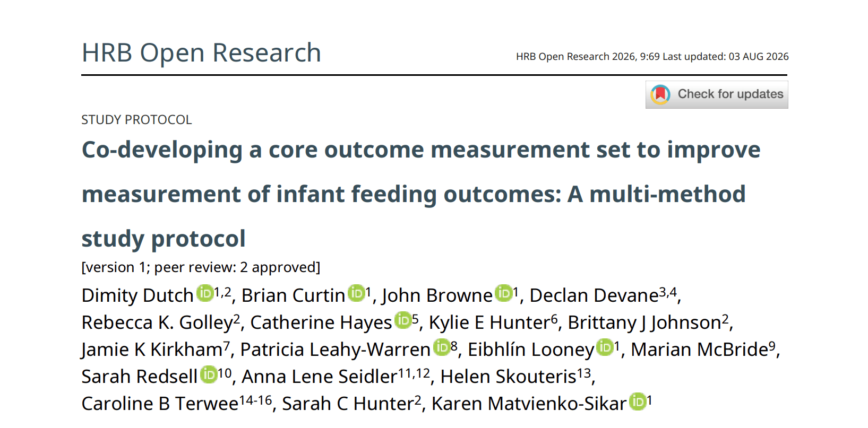Click the Crossmark bookmark logo icon

pos(660,94)
